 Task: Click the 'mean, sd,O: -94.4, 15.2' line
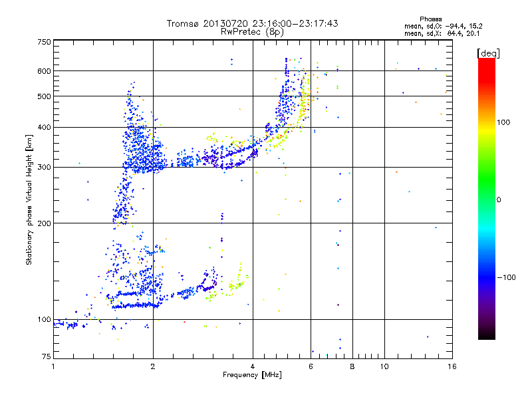(x=443, y=26)
